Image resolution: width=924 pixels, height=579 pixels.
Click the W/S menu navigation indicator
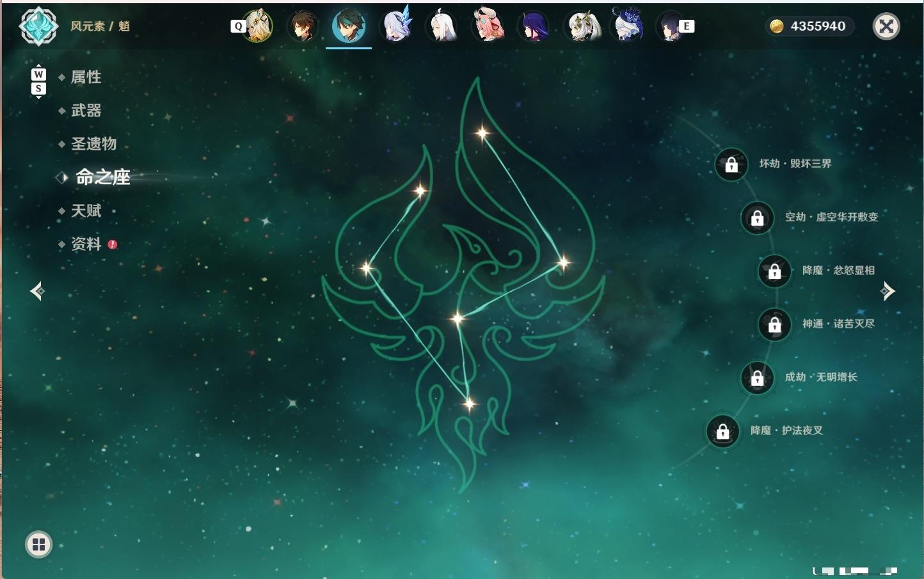[x=38, y=81]
